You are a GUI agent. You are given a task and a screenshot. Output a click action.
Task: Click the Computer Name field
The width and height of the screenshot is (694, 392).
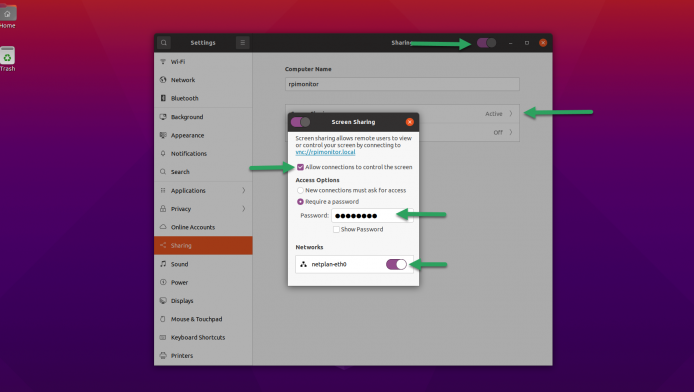402,84
